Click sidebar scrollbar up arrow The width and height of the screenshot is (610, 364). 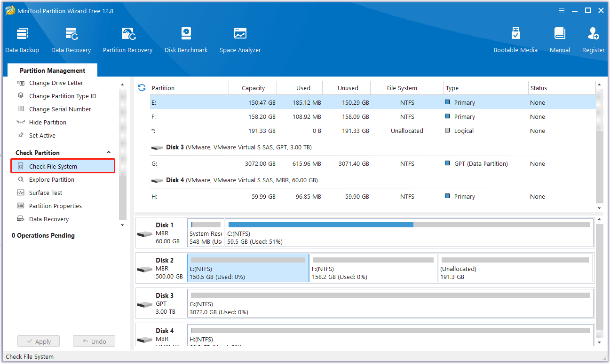tap(123, 85)
